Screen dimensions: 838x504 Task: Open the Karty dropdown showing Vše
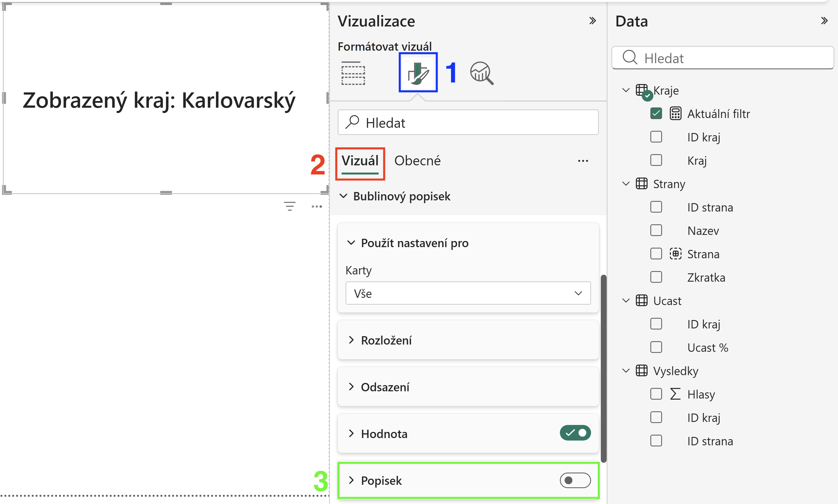tap(468, 293)
